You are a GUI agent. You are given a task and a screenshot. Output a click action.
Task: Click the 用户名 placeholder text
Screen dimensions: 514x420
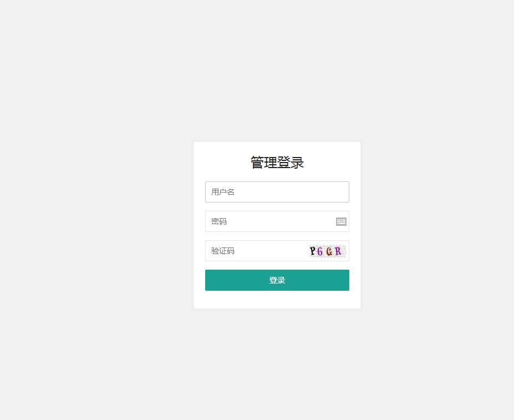coord(222,192)
